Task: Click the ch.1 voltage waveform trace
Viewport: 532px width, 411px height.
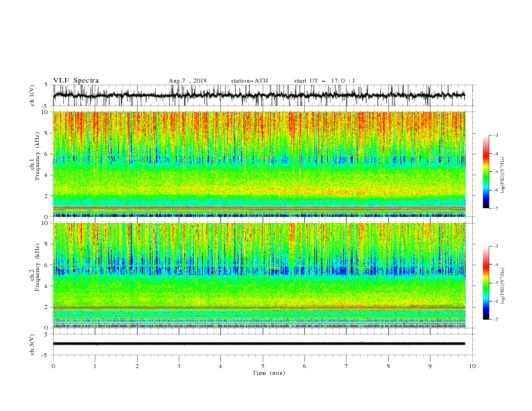Action: (259, 95)
